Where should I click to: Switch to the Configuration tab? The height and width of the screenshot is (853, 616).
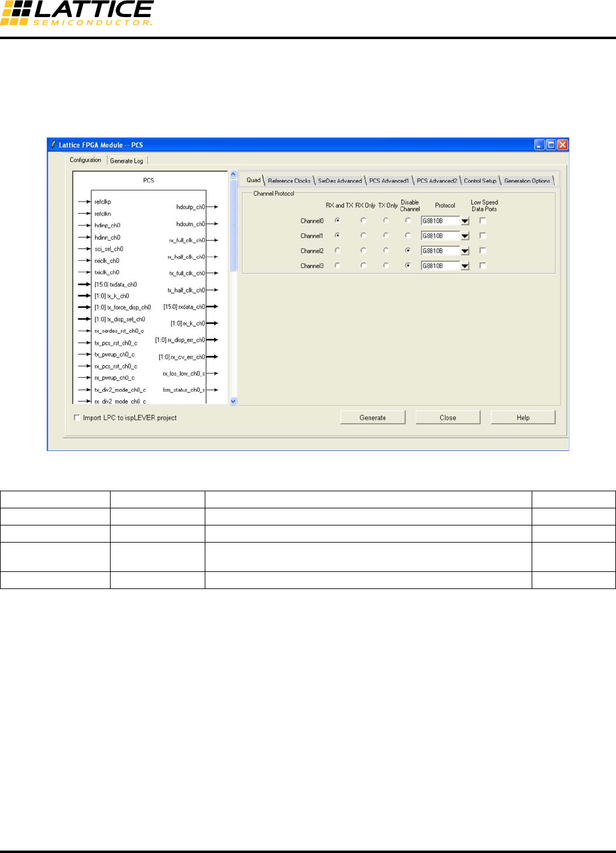tap(86, 160)
